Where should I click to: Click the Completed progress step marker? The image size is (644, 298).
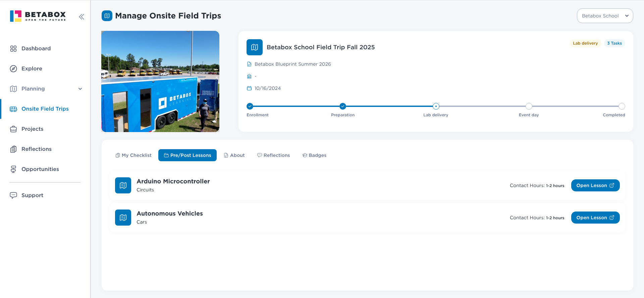pos(622,106)
